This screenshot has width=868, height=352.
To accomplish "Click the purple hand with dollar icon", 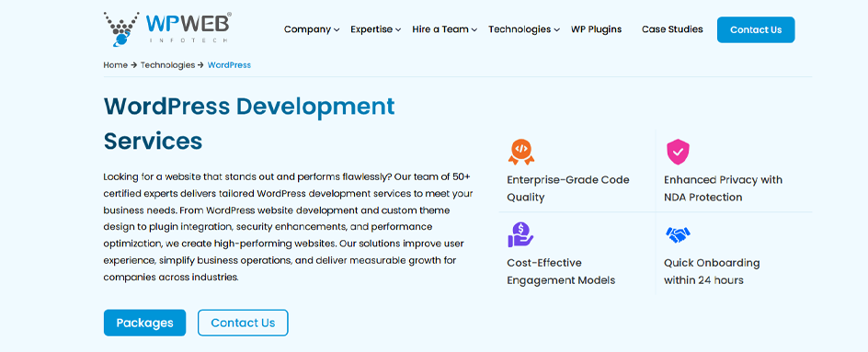I will pos(520,234).
